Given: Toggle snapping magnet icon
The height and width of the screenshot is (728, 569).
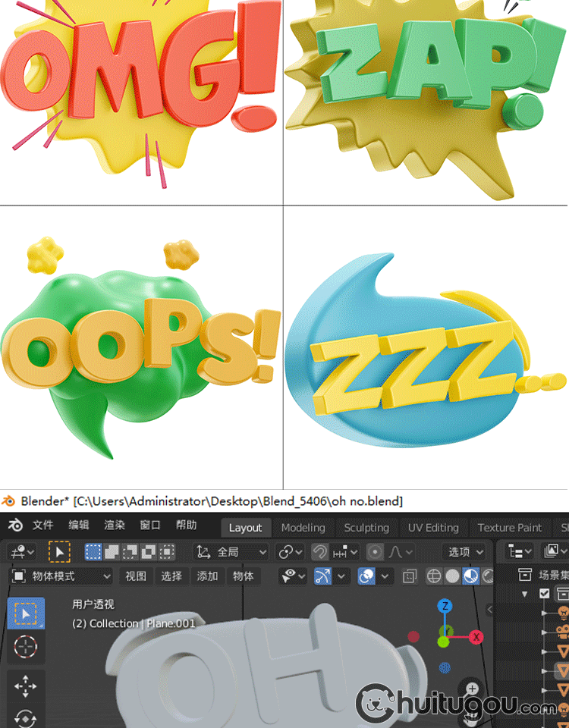Looking at the screenshot, I should 320,551.
